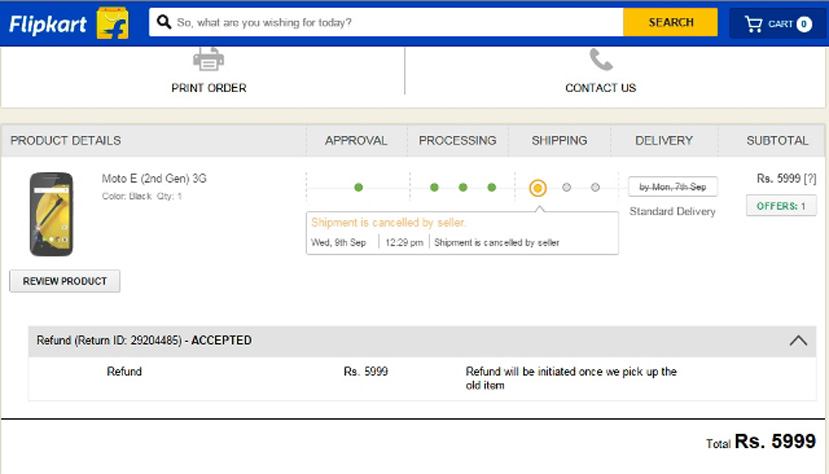The height and width of the screenshot is (474, 829).
Task: Click the shopping cart icon
Action: tap(753, 24)
